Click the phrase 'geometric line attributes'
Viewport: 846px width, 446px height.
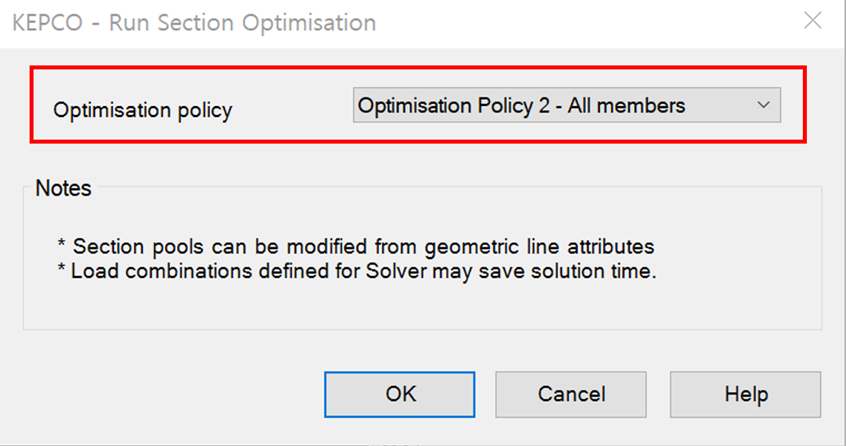pos(558,246)
